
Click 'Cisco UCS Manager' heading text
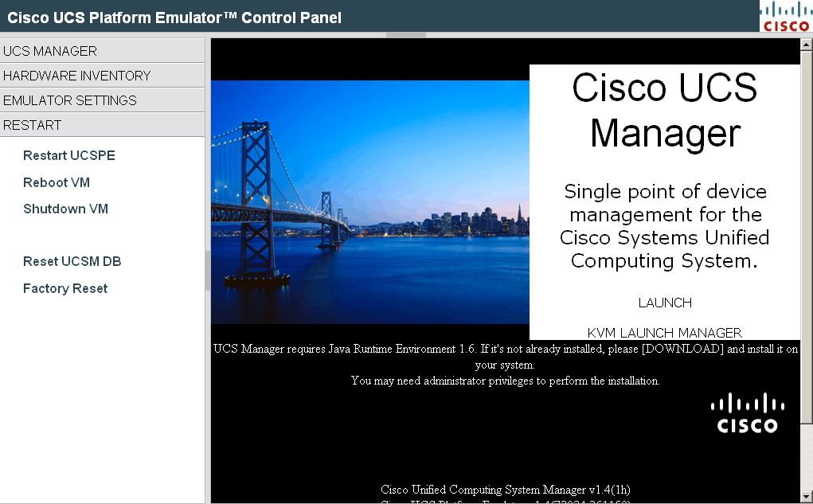pos(665,111)
